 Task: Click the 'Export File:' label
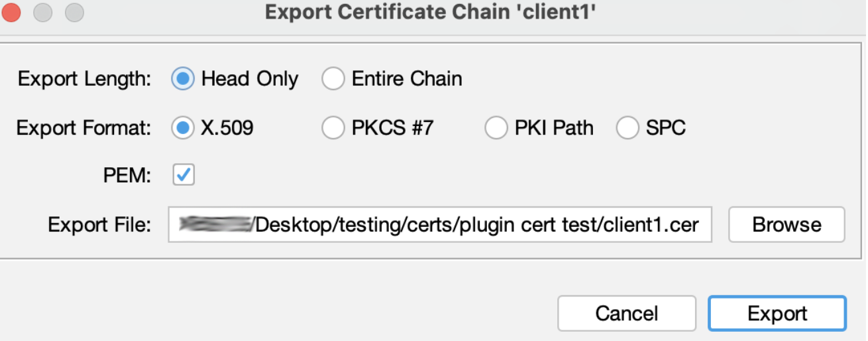99,225
